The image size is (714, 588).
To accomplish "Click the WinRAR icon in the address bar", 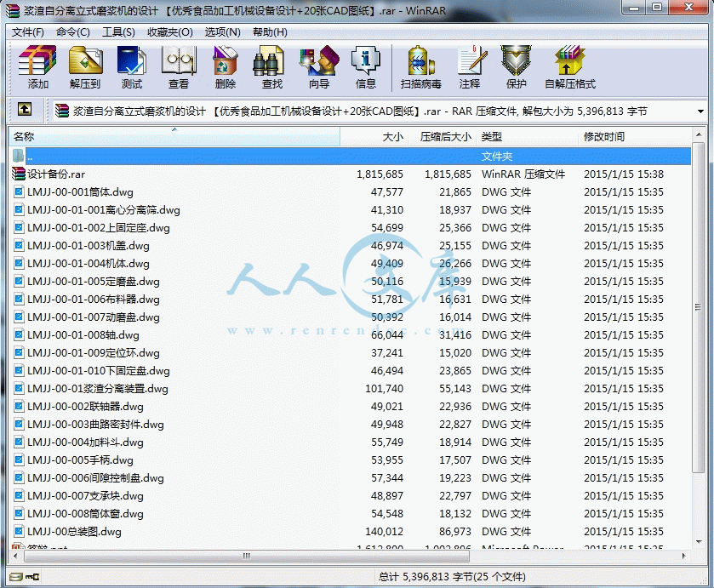I will (62, 111).
